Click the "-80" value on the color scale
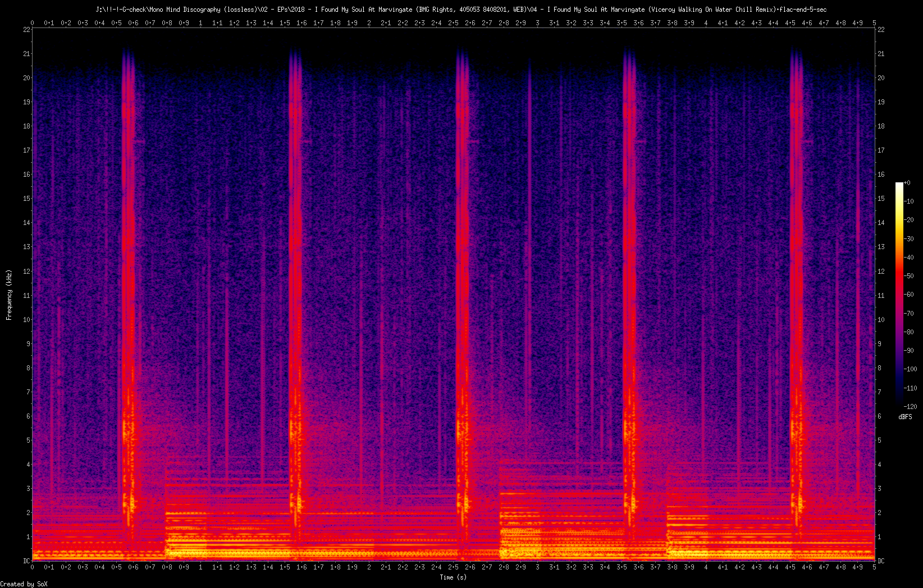Image resolution: width=923 pixels, height=588 pixels. (x=909, y=332)
